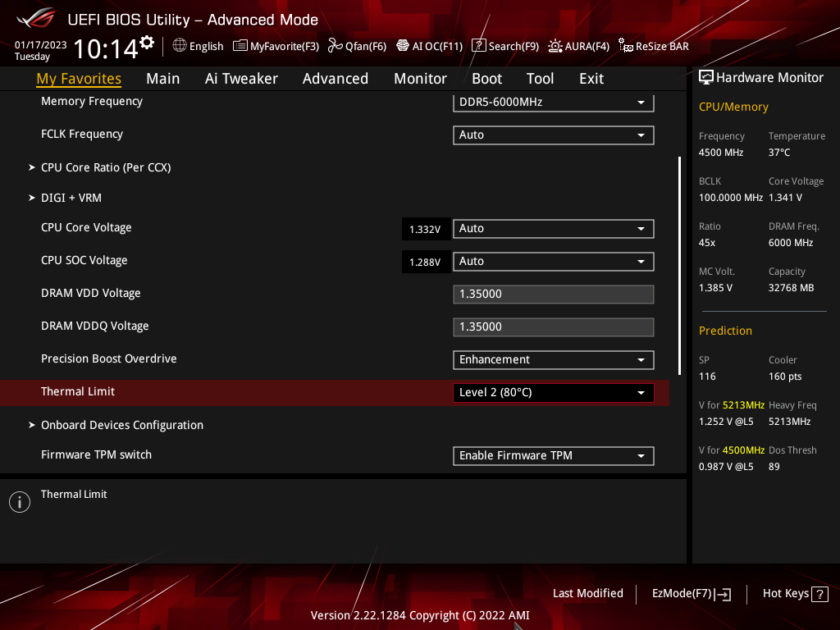Select the Memory Frequency label

click(92, 101)
